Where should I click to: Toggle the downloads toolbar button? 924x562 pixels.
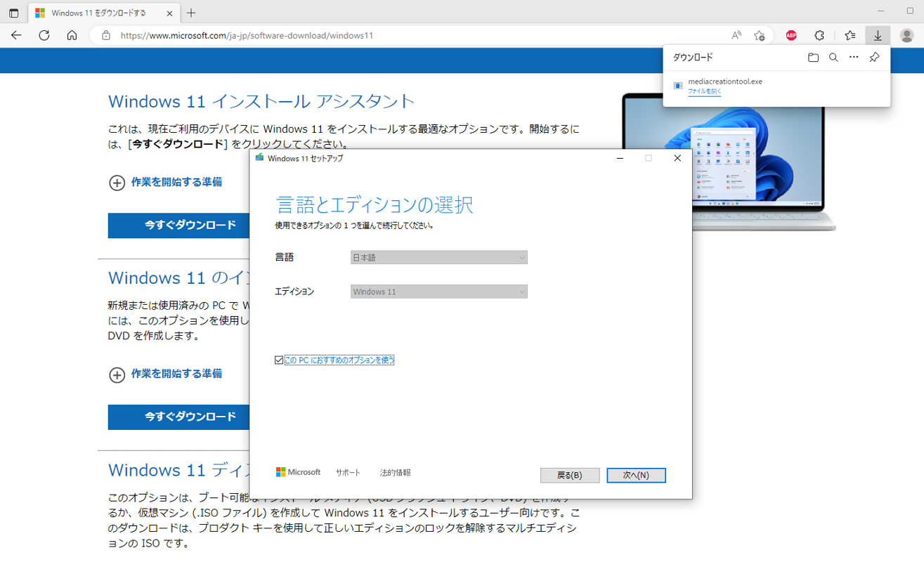[878, 35]
